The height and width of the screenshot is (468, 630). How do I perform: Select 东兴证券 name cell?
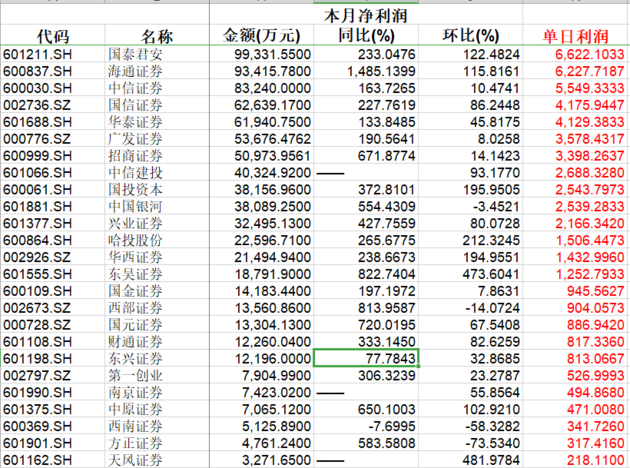point(157,358)
